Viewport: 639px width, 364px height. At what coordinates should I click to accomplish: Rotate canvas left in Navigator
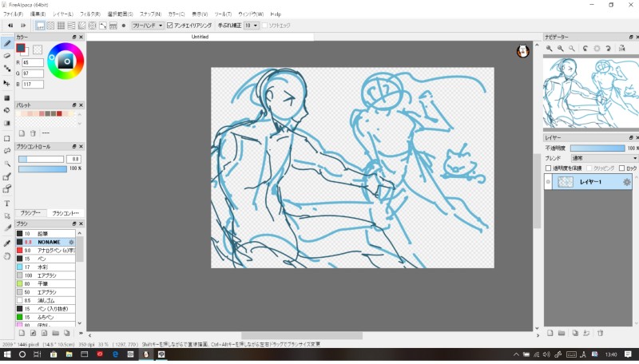(x=585, y=48)
